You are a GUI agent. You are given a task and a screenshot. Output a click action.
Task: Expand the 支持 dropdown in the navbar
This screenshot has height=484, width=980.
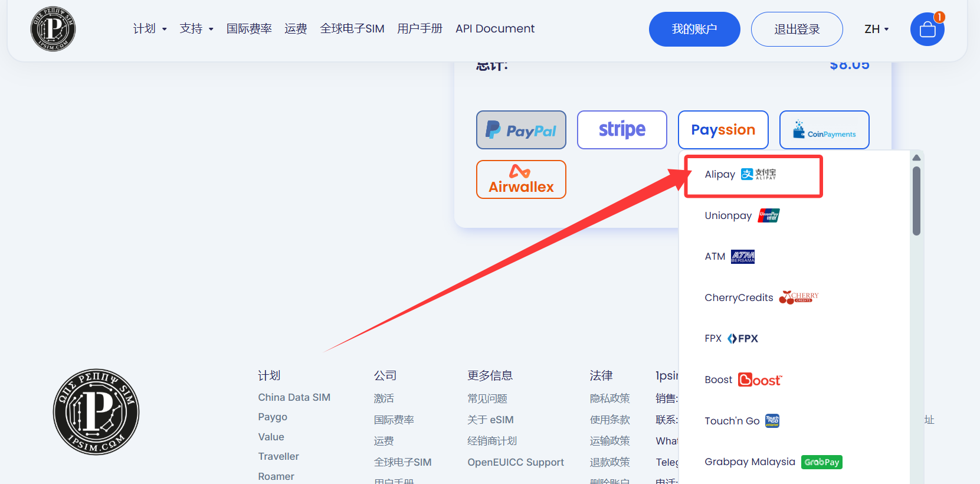point(196,29)
